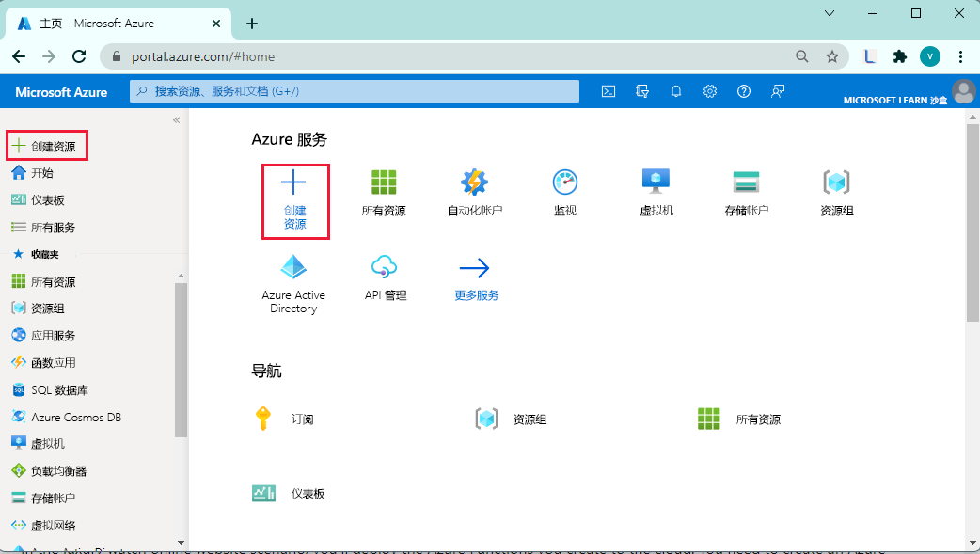Open 负载均衡器 in the sidebar
This screenshot has width=980, height=554.
[49, 471]
